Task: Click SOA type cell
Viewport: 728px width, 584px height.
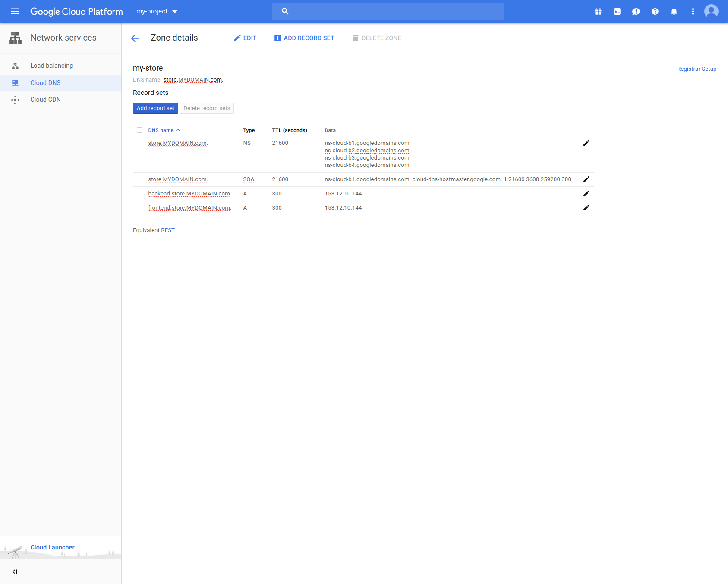Action: [x=249, y=179]
